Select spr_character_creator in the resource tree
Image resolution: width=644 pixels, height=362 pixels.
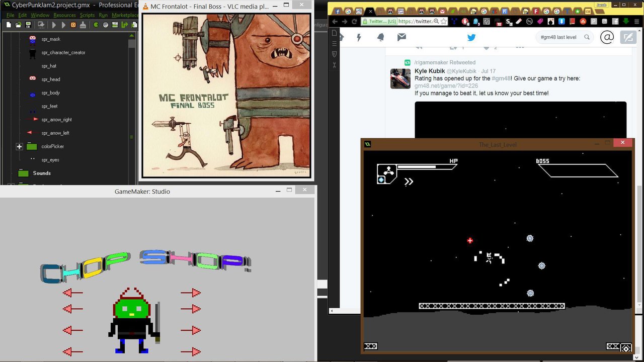point(63,52)
